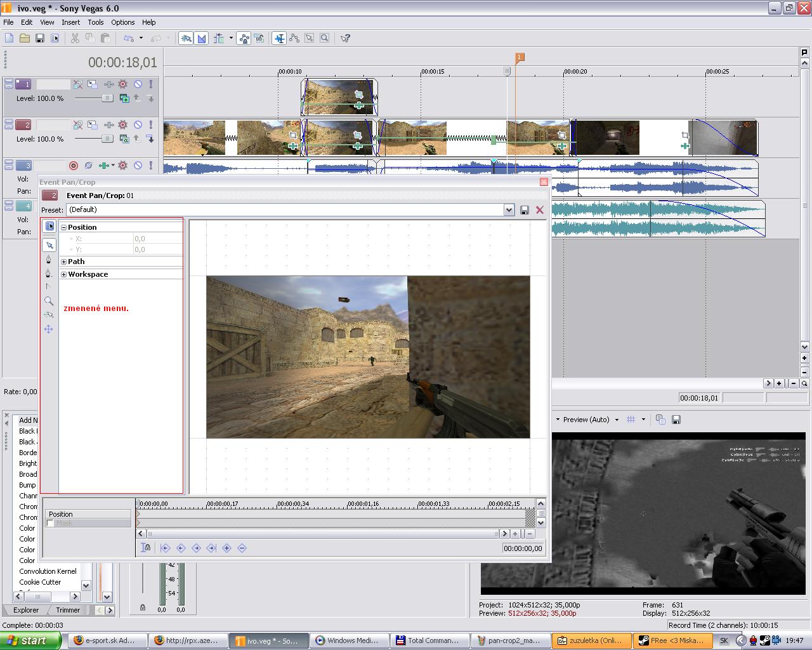Open the Edit menu
The height and width of the screenshot is (650, 812).
27,22
